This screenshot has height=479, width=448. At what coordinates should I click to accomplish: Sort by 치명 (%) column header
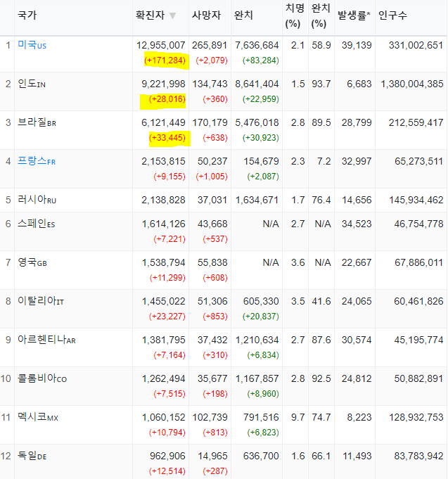pos(295,15)
